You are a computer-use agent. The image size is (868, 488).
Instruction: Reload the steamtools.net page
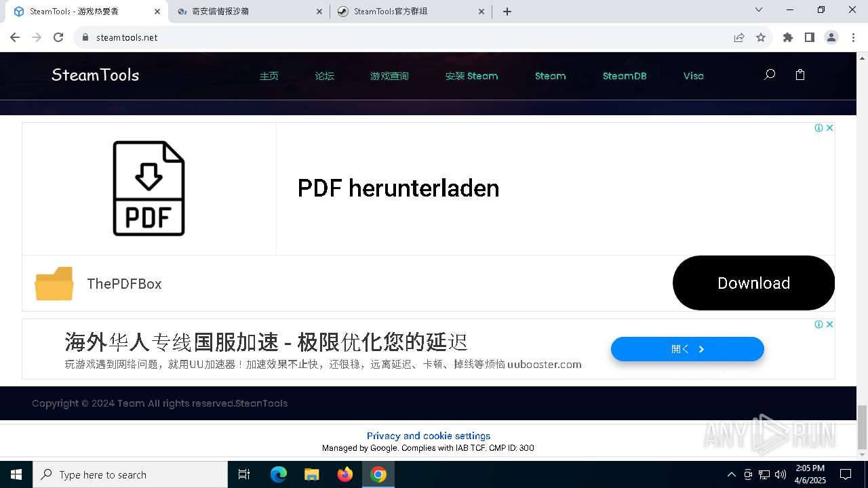[x=58, y=37]
